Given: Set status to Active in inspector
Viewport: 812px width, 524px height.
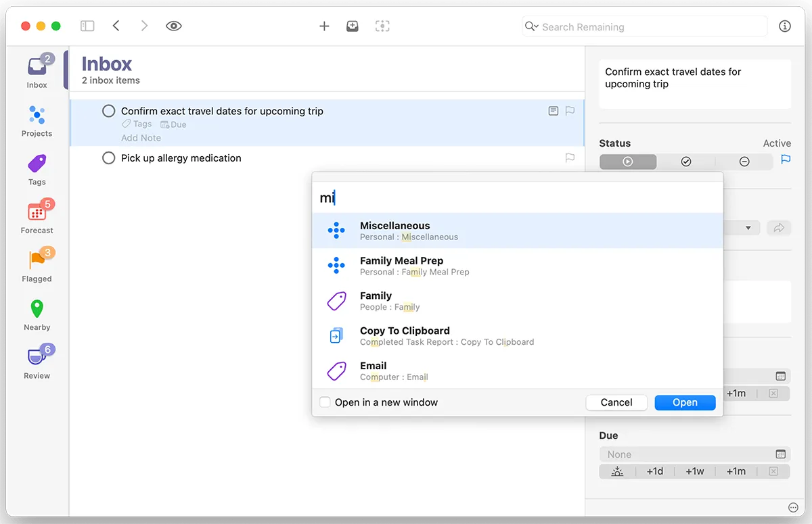Looking at the screenshot, I should [628, 162].
